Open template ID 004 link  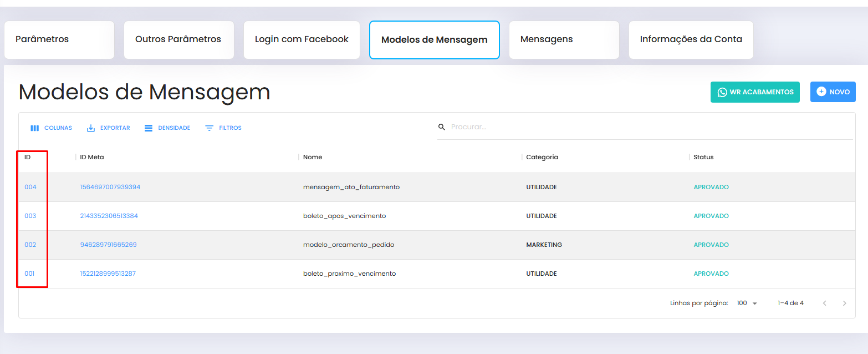[x=30, y=188]
